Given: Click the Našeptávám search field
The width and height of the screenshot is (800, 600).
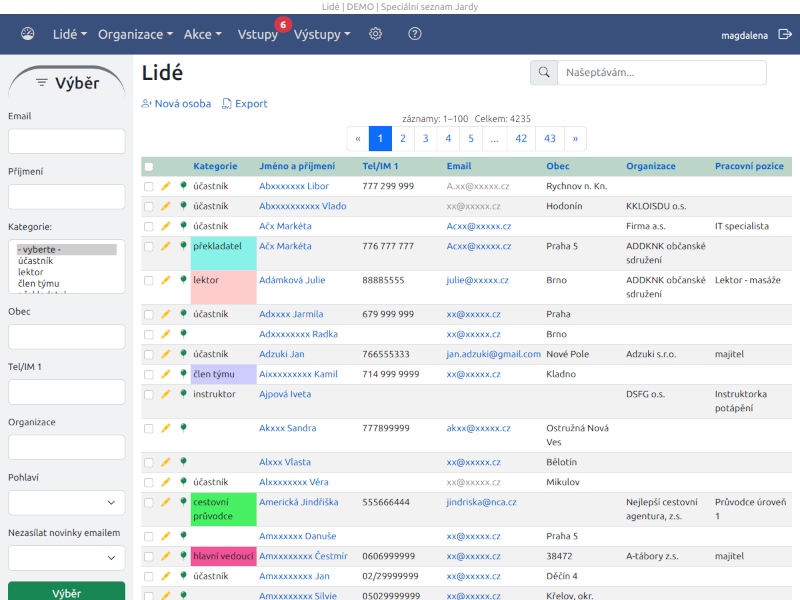Looking at the screenshot, I should (662, 72).
